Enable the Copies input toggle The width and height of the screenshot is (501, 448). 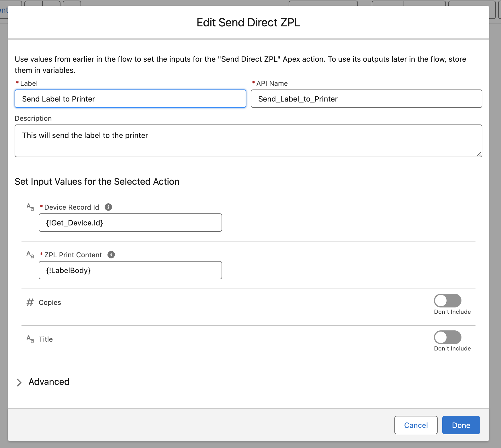pyautogui.click(x=447, y=300)
